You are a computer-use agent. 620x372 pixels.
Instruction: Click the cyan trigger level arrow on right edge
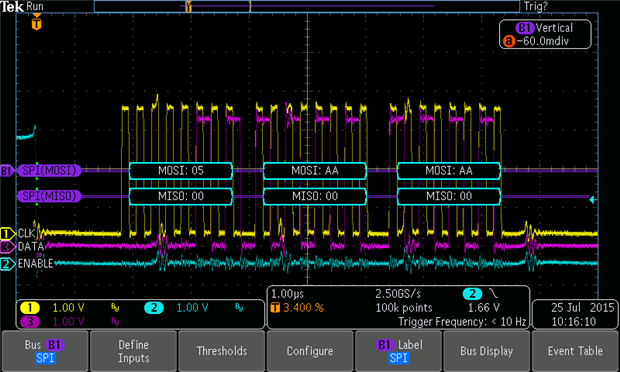[592, 200]
